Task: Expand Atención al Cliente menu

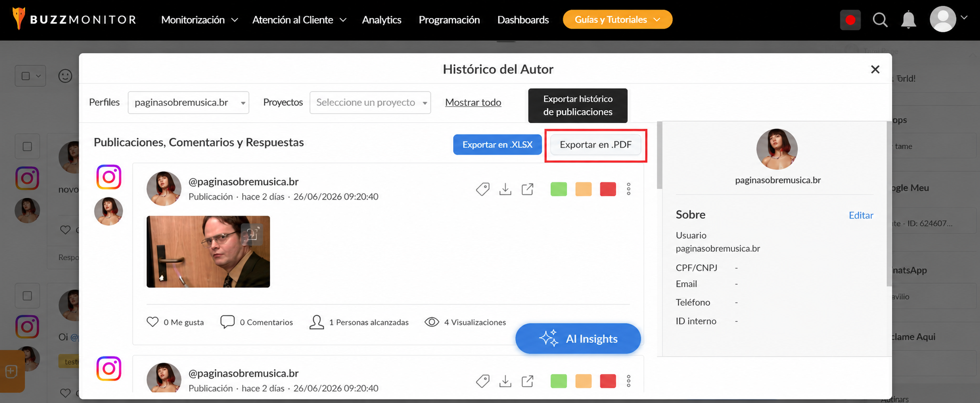Action: click(x=299, y=20)
